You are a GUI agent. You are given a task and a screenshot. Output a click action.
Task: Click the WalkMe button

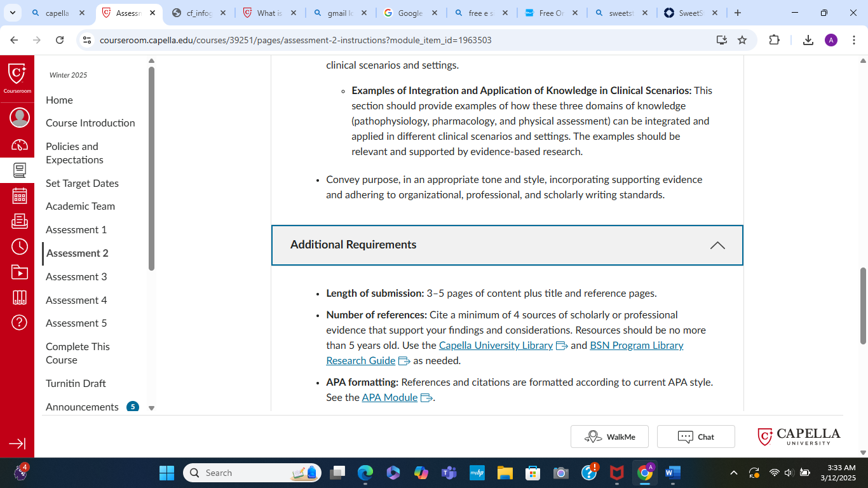[x=609, y=437]
